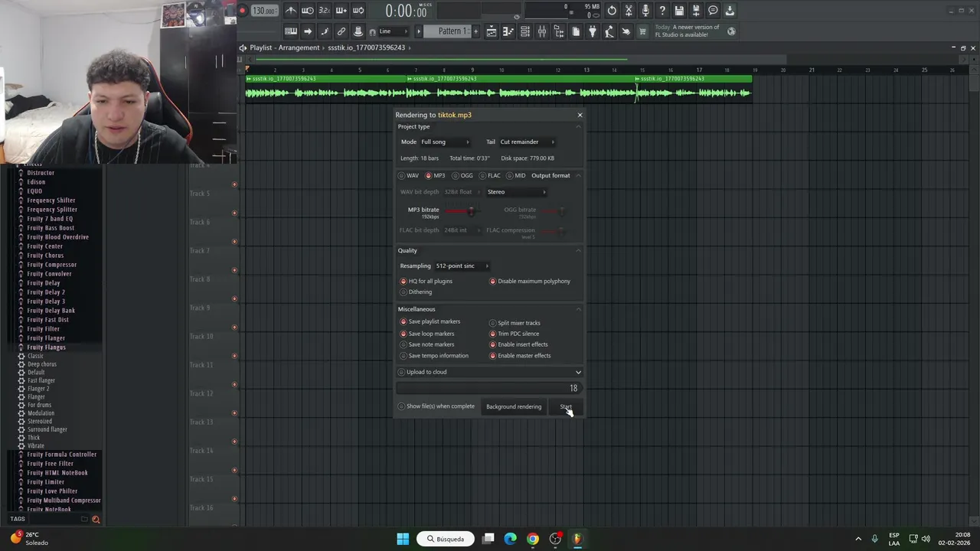This screenshot has height=551, width=980.
Task: Select the OGG output format
Action: (x=462, y=175)
